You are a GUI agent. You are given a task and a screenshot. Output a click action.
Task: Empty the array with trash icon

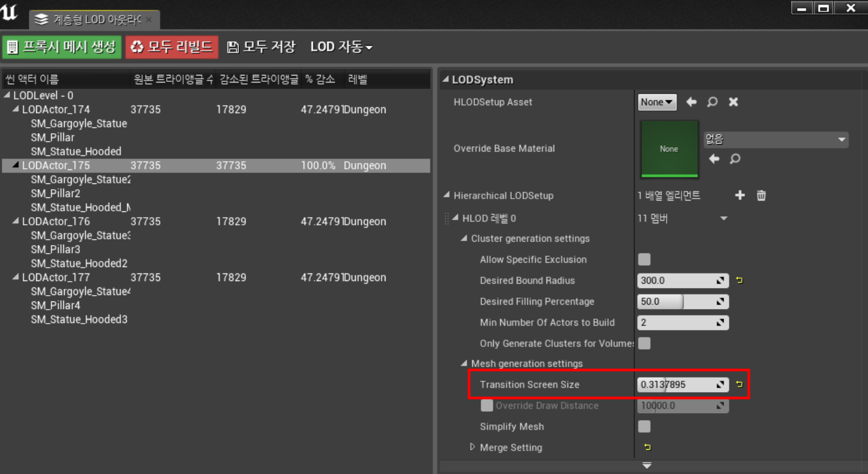pyautogui.click(x=761, y=195)
